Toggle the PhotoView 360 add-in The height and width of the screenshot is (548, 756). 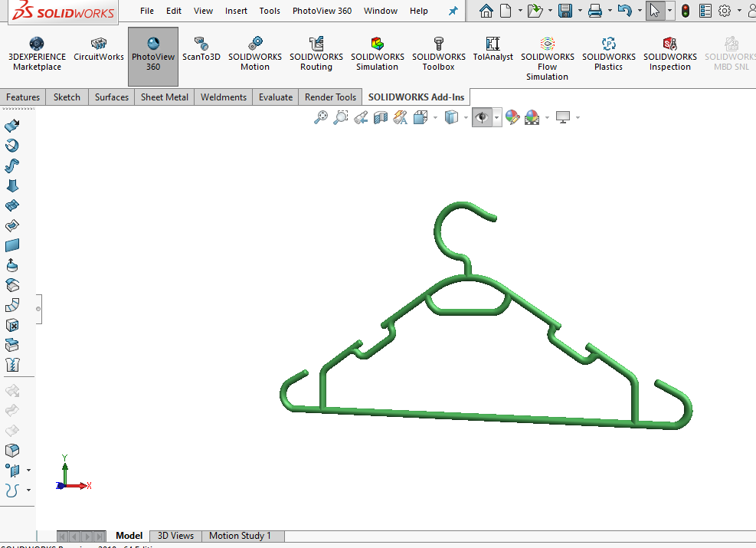153,57
